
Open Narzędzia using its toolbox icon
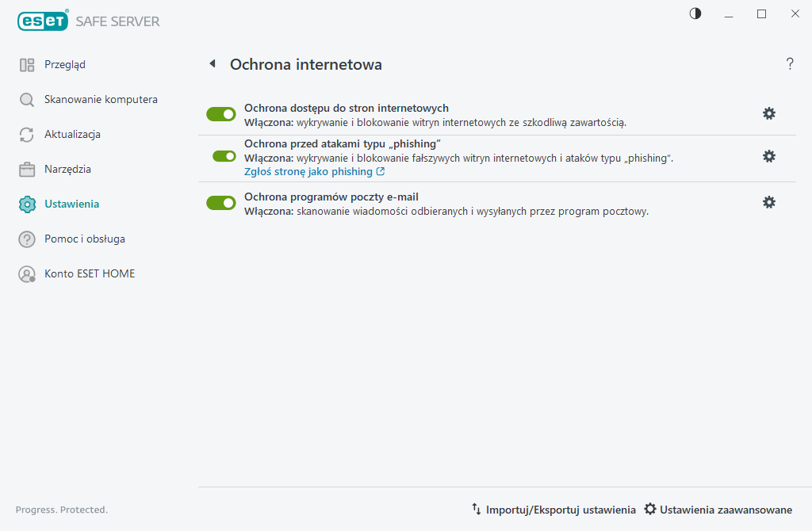pos(25,169)
